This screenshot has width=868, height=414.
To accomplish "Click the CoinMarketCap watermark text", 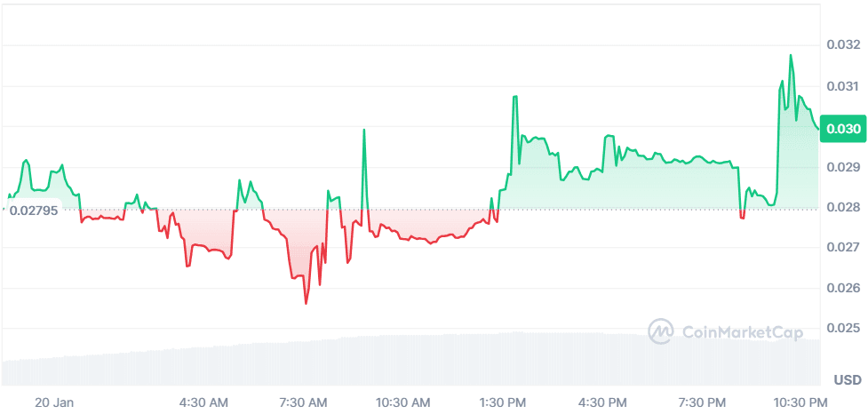I will [742, 332].
